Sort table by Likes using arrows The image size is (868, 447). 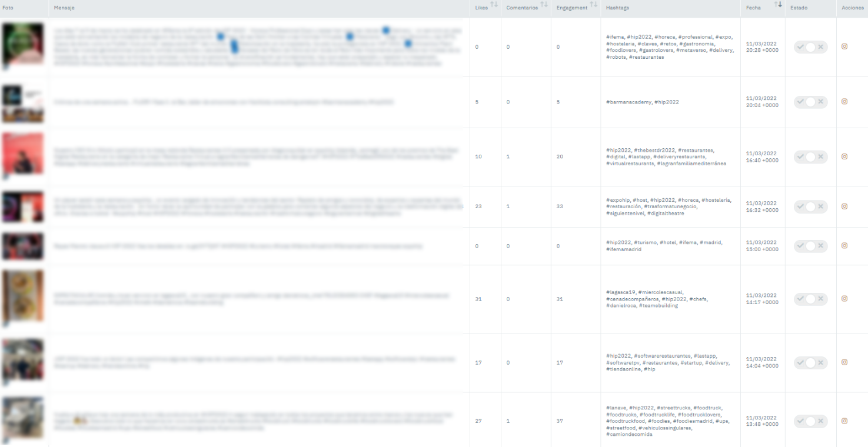coord(494,5)
